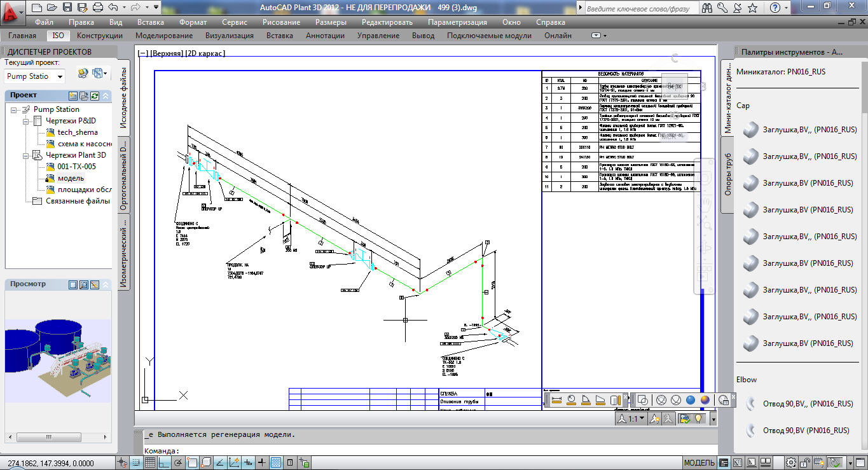Toggle grid display in the status bar
868x470 pixels.
[x=150, y=464]
